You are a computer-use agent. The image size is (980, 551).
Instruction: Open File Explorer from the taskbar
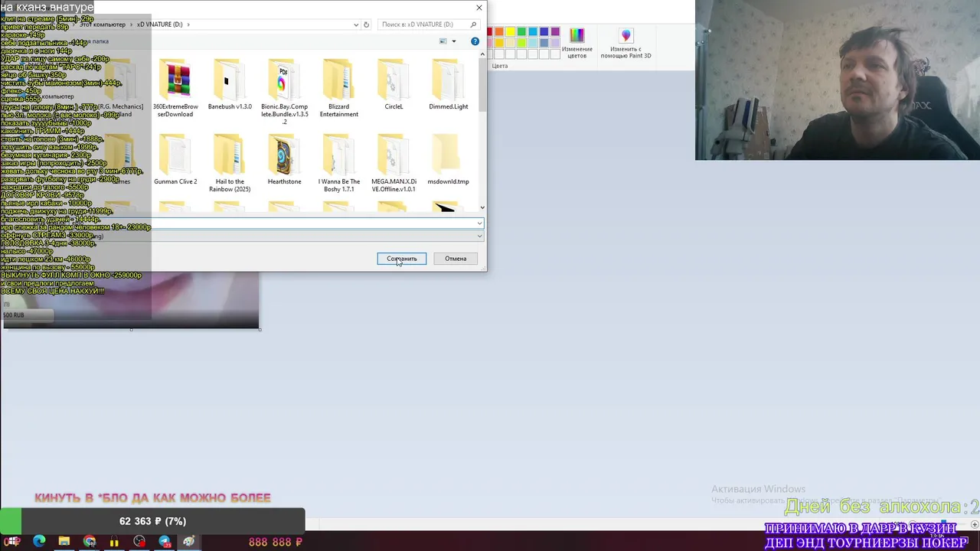point(64,542)
